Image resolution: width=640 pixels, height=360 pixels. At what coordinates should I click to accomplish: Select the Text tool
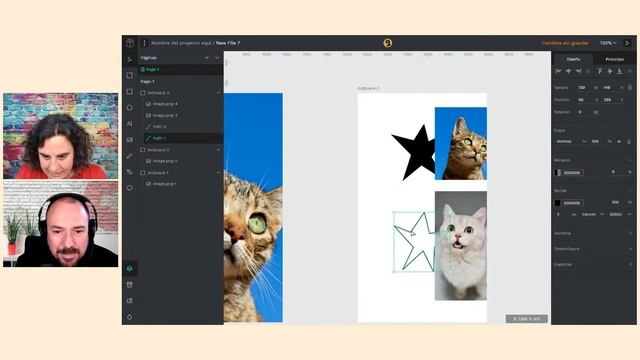point(130,124)
